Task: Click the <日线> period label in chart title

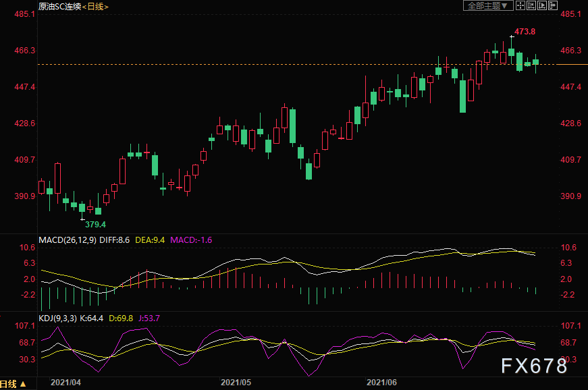Action: [95, 6]
